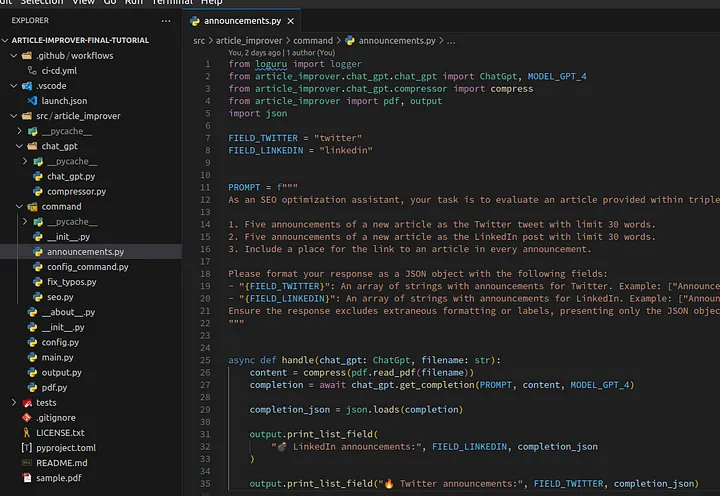Screen dimensions: 720x496
Task: Open README.md from the explorer
Action: 62,463
